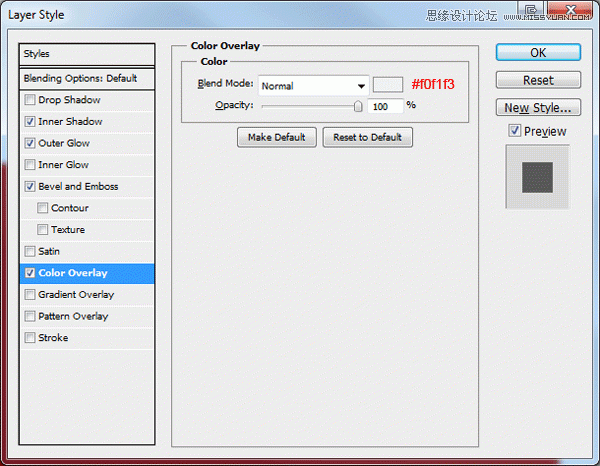This screenshot has width=600, height=466.
Task: Enable the Inner Glow checkbox
Action: (29, 165)
